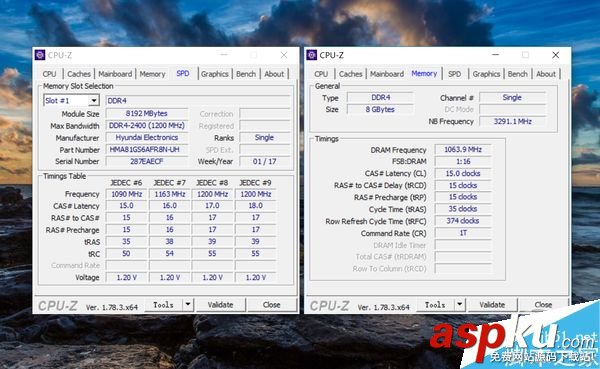Open About tab in left CPU-Z window
This screenshot has height=369, width=600.
point(274,74)
